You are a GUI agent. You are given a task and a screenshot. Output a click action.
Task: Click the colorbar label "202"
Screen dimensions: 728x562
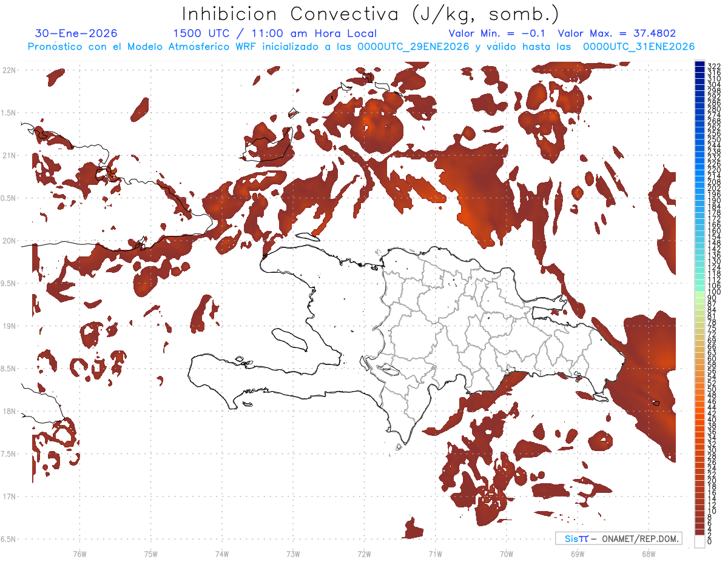click(714, 189)
